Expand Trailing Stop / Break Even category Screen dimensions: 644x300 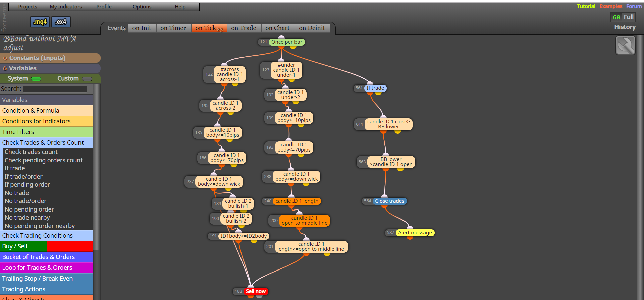point(47,279)
